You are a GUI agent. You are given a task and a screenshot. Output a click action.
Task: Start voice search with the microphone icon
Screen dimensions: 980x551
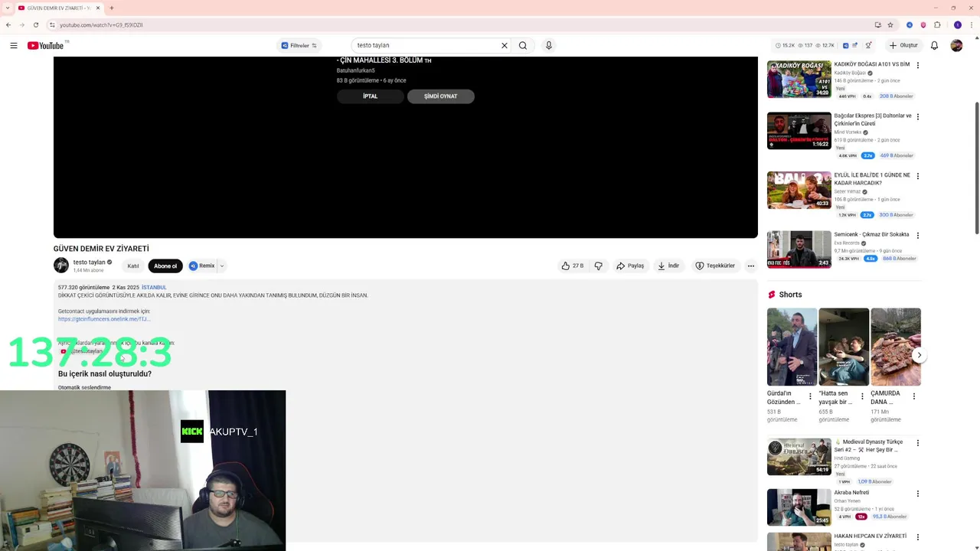tap(548, 45)
